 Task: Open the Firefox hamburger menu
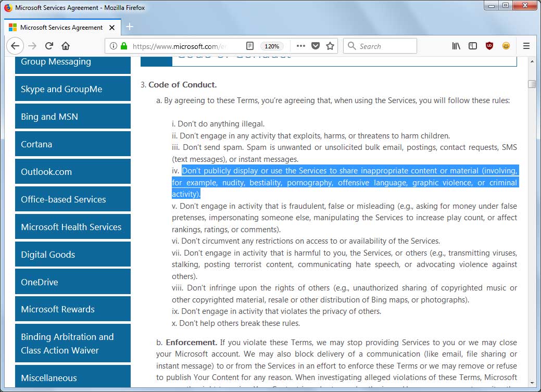click(x=526, y=46)
